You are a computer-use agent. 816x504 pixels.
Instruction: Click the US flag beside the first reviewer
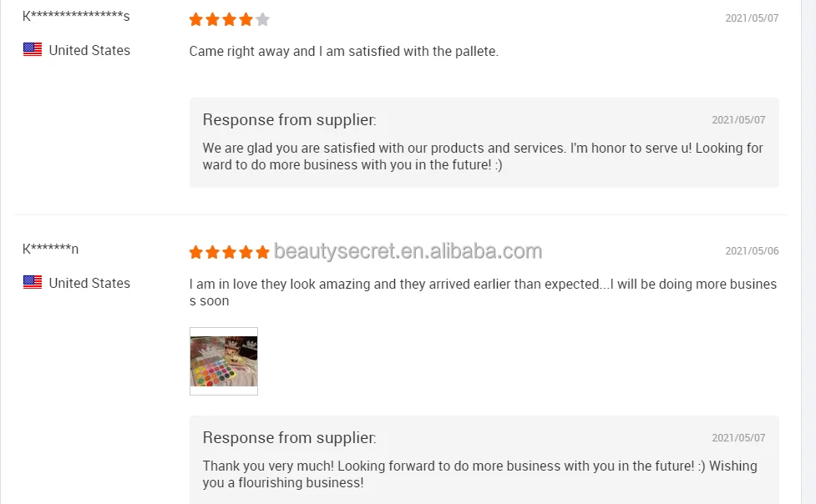[33, 50]
